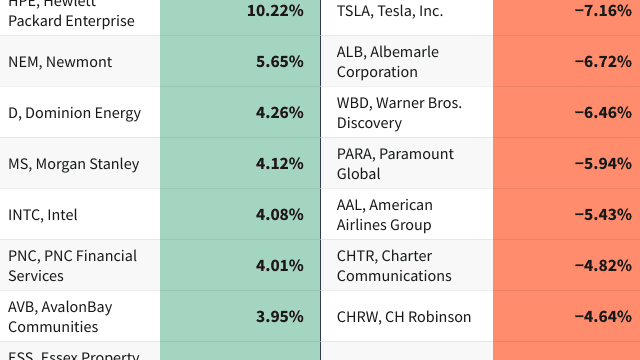Click the −5.94% value

click(x=603, y=164)
